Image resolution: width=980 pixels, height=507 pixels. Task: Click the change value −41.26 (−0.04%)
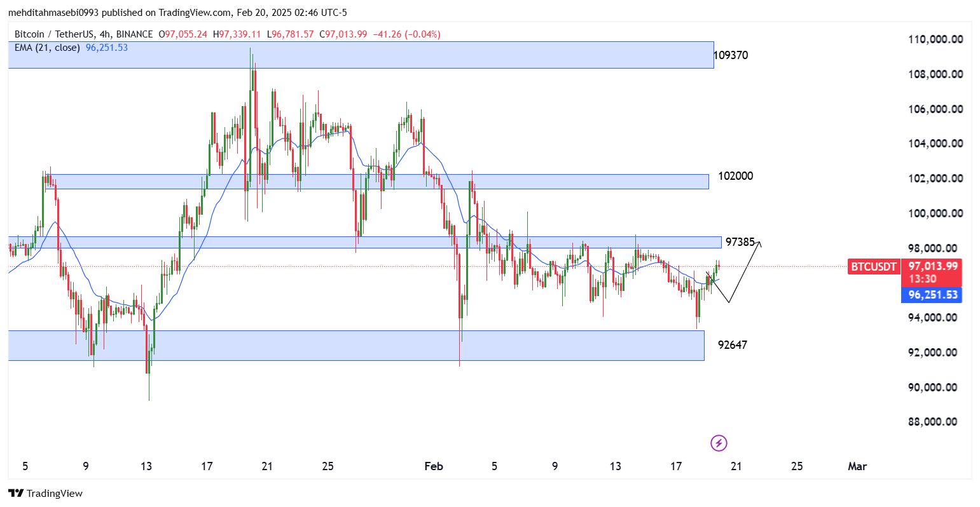406,34
